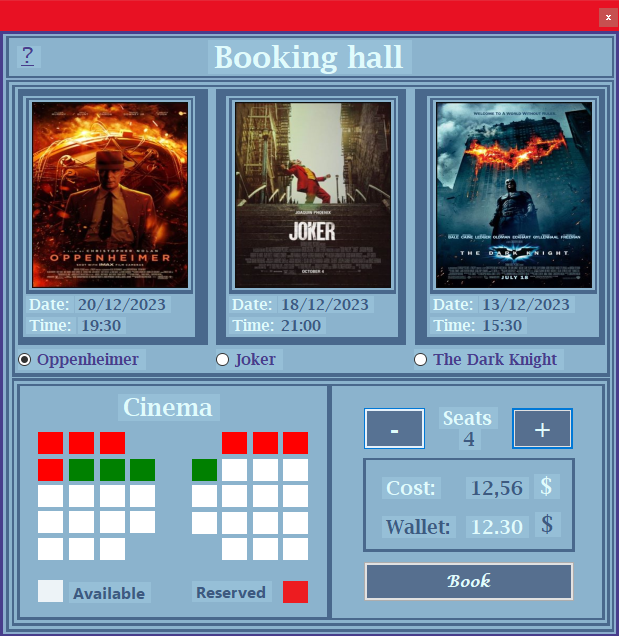Click the Joker movie poster
Screen dimensions: 619x636
click(x=313, y=195)
